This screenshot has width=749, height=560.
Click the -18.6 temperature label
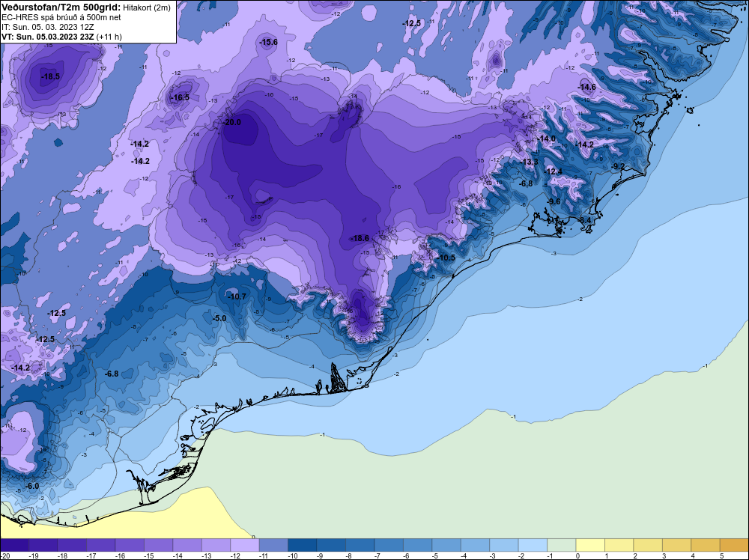(x=360, y=238)
